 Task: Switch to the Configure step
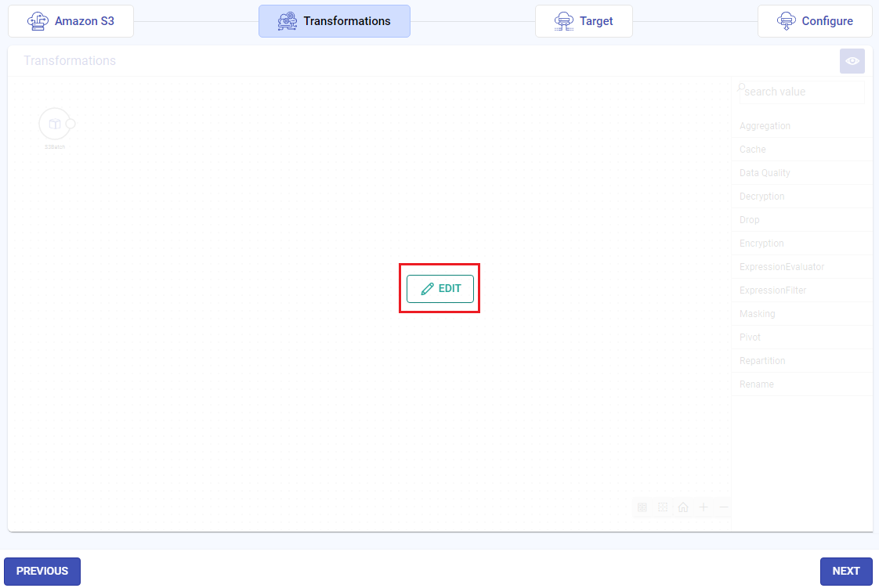815,21
